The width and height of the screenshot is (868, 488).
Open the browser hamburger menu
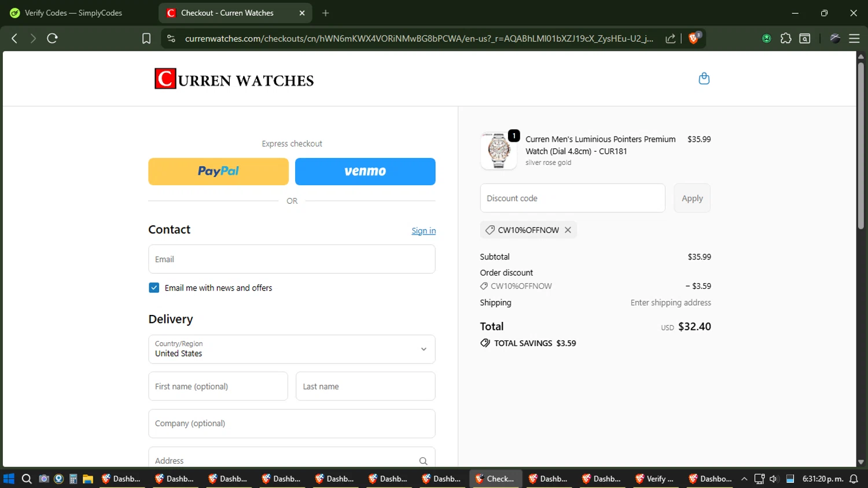pos(854,38)
